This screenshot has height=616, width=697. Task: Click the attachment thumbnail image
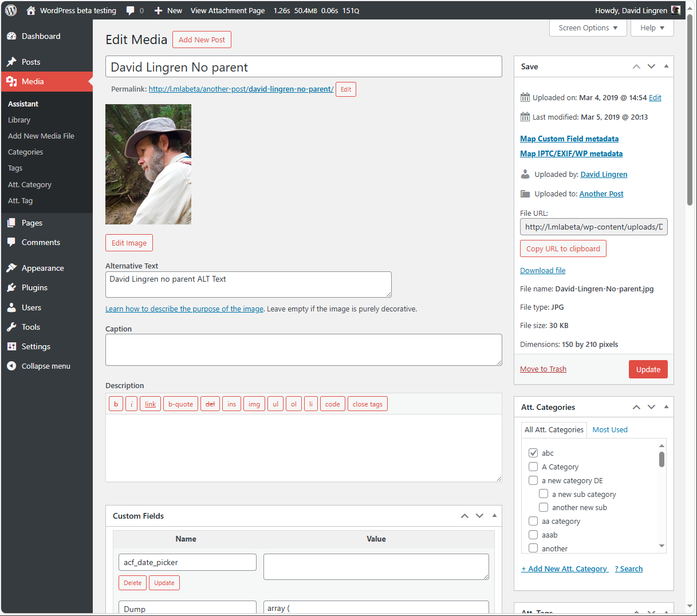click(148, 164)
